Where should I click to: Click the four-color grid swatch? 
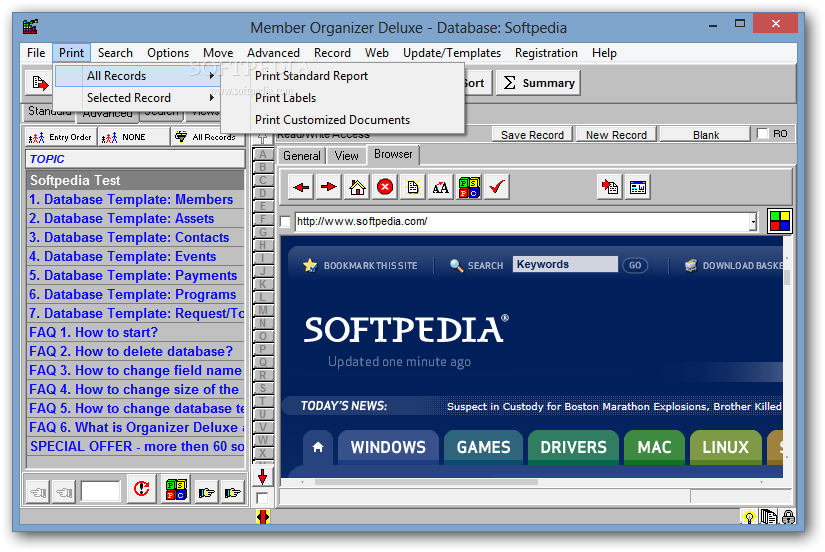click(780, 221)
